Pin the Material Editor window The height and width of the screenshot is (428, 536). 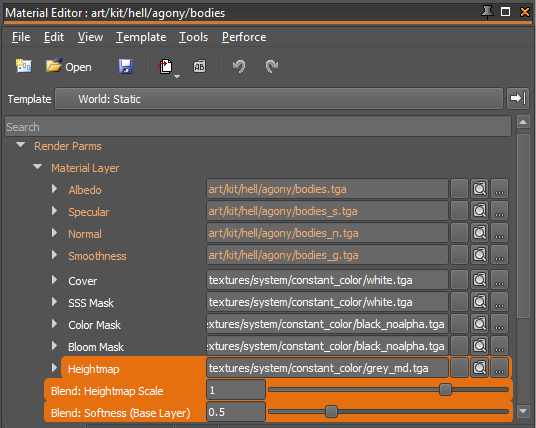pyautogui.click(x=487, y=12)
